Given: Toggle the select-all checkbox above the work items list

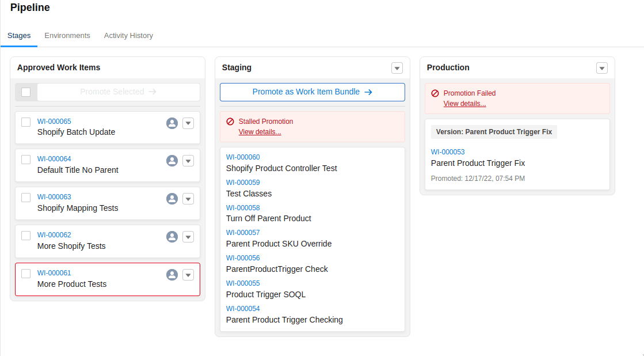Looking at the screenshot, I should click(x=25, y=92).
